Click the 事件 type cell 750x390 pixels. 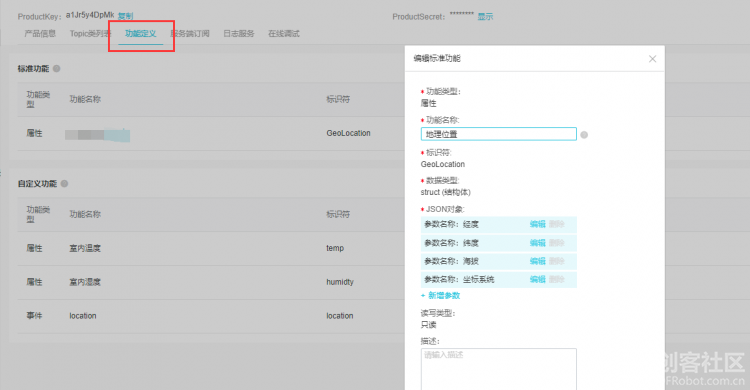point(34,315)
